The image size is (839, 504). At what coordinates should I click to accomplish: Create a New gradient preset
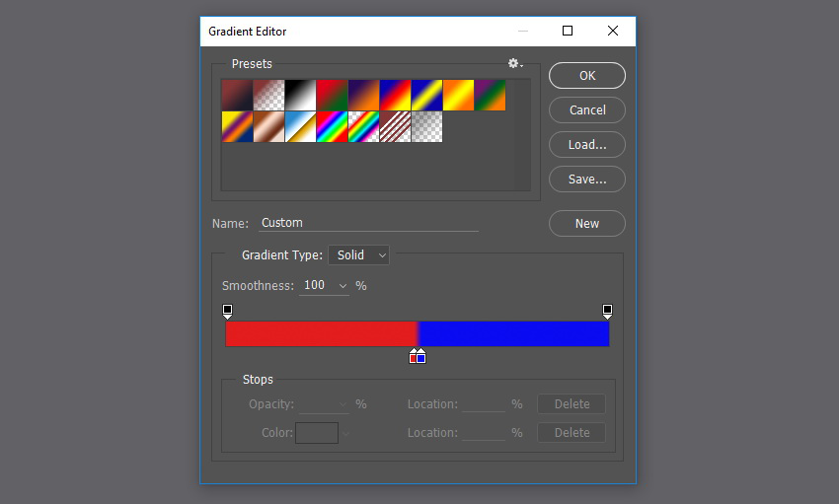point(587,224)
